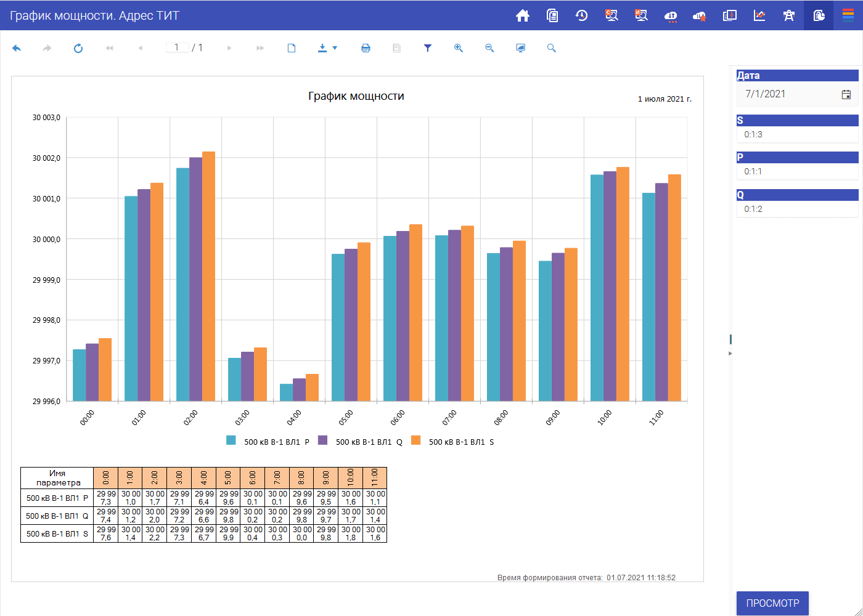Open the calendar picker for Дата
The width and height of the screenshot is (863, 616).
click(x=846, y=94)
